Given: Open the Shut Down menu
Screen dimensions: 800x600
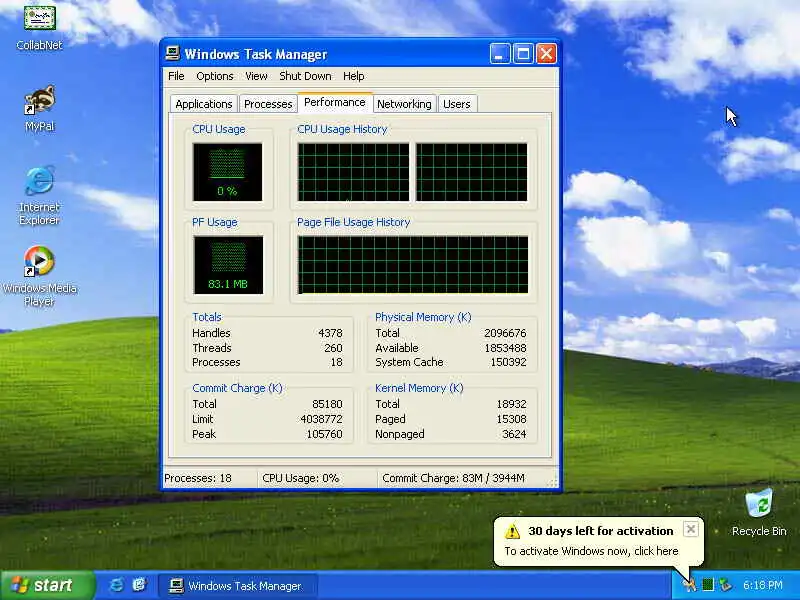Looking at the screenshot, I should [305, 76].
